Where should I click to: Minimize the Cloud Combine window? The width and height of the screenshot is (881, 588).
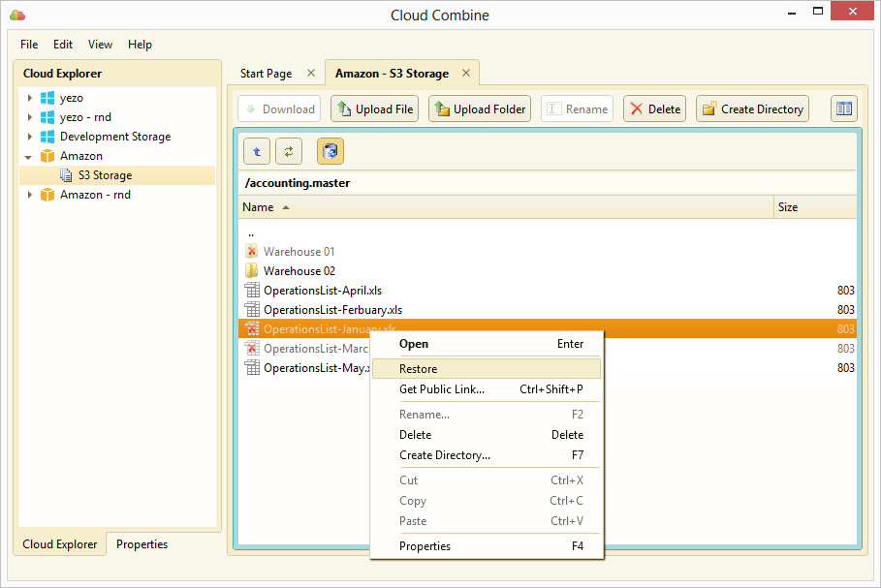(x=792, y=13)
